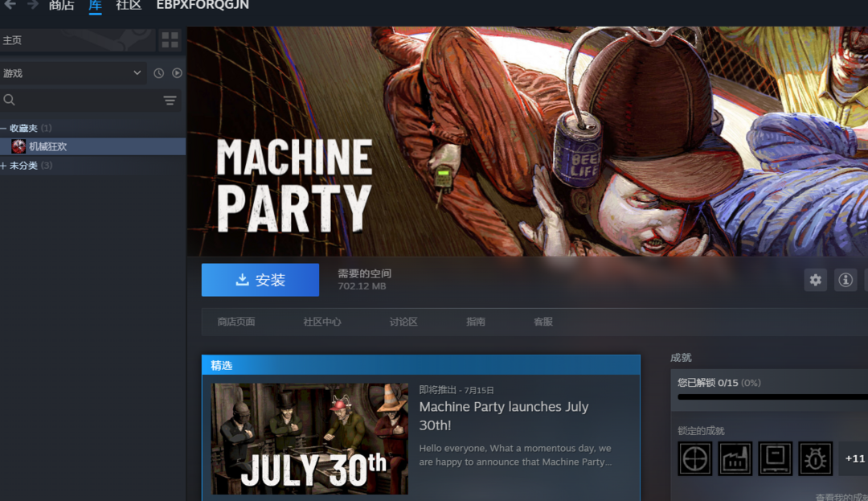Open the 商店页面 tab

236,322
